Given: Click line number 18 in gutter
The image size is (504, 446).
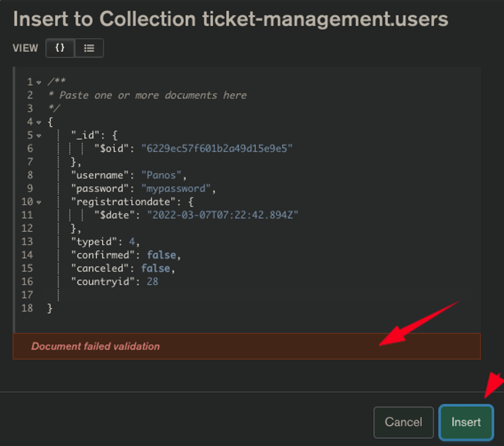Looking at the screenshot, I should [28, 308].
